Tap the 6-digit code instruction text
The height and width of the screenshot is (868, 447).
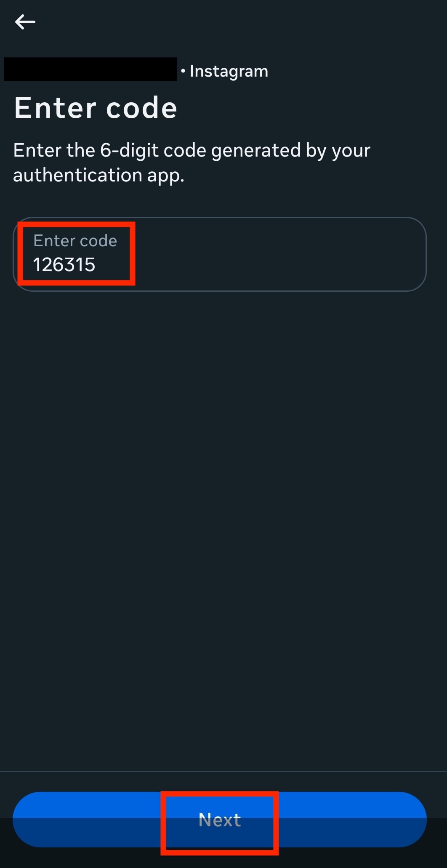tap(192, 162)
